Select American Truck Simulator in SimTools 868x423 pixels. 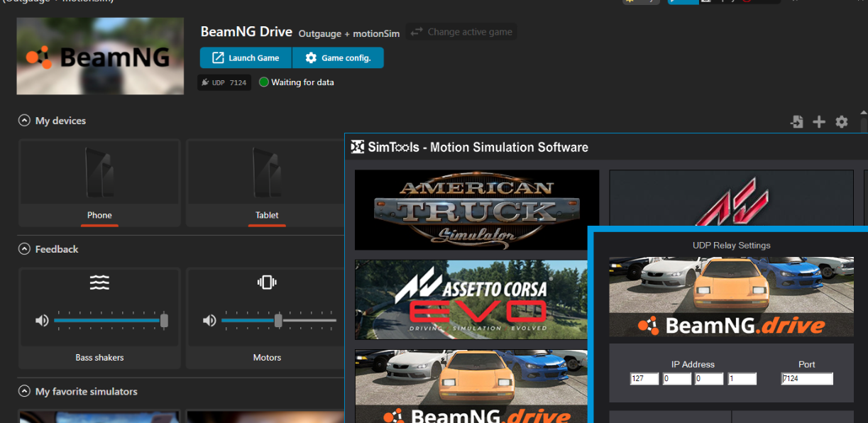coord(477,209)
